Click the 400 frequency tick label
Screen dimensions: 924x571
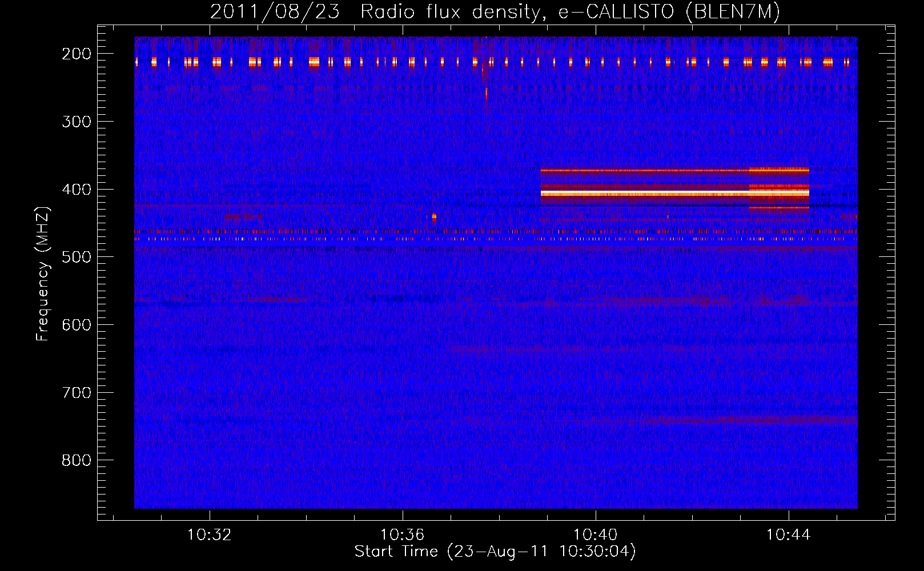tap(77, 190)
